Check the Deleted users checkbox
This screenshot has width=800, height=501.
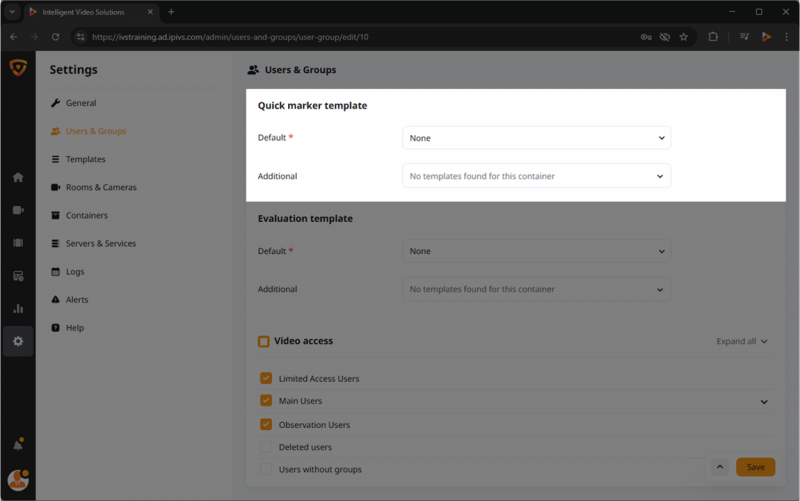(266, 446)
